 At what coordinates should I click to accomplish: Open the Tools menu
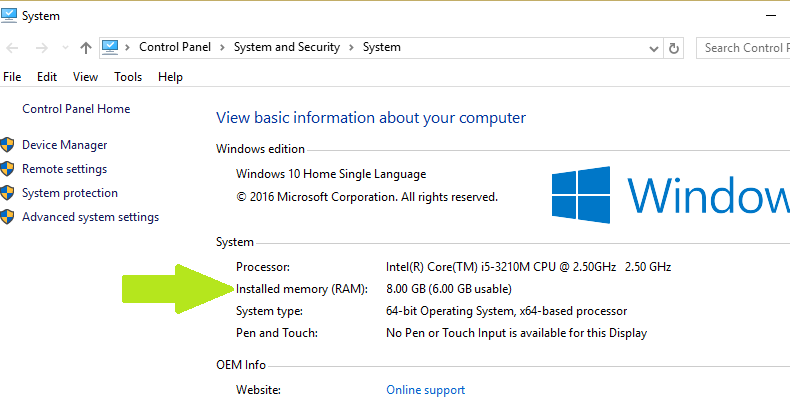(128, 77)
